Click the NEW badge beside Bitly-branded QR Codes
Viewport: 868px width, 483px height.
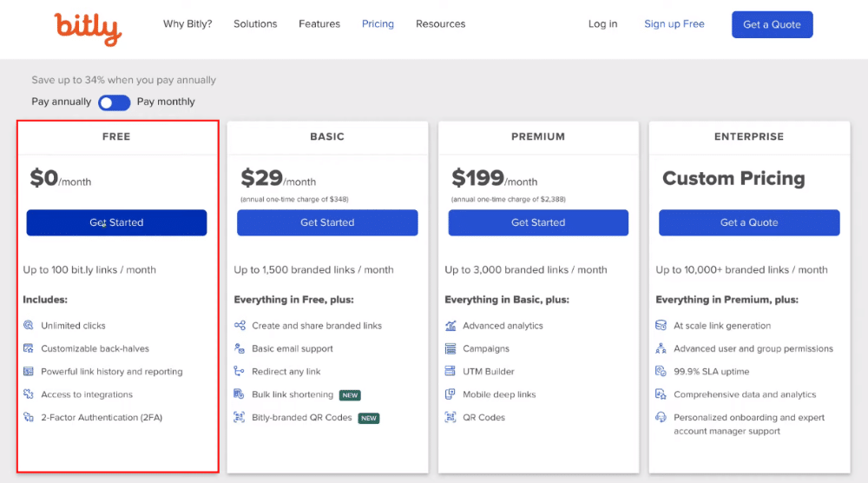tap(369, 418)
